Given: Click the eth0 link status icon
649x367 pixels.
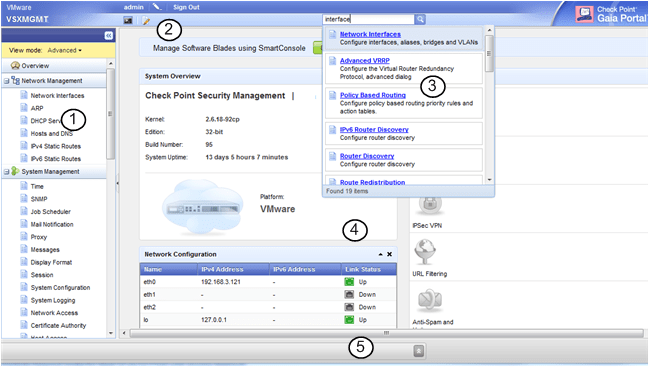Looking at the screenshot, I should point(349,282).
